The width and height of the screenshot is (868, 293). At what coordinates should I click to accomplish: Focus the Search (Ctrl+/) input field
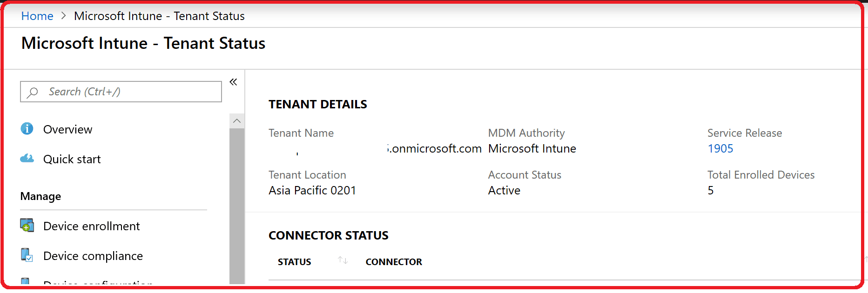[121, 92]
